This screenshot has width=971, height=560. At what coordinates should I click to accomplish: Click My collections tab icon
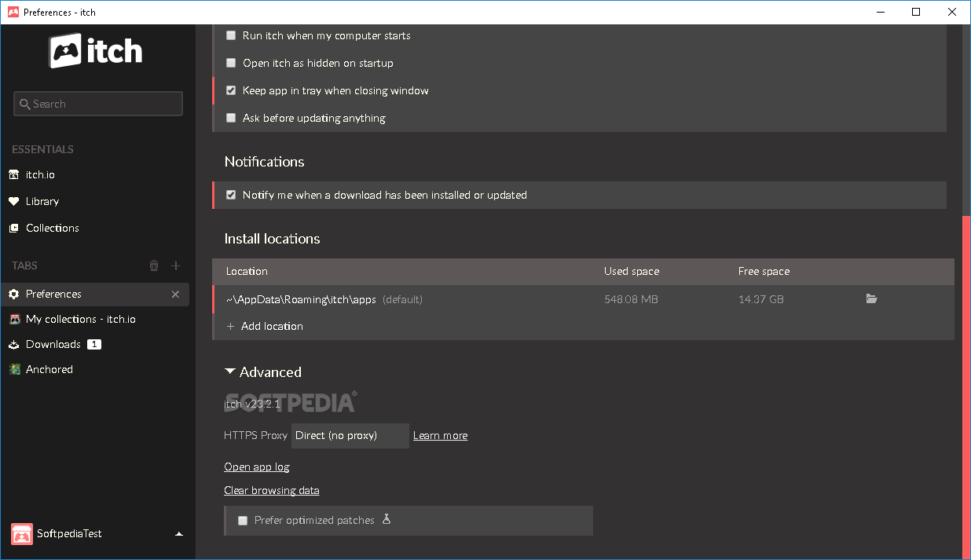pos(14,319)
